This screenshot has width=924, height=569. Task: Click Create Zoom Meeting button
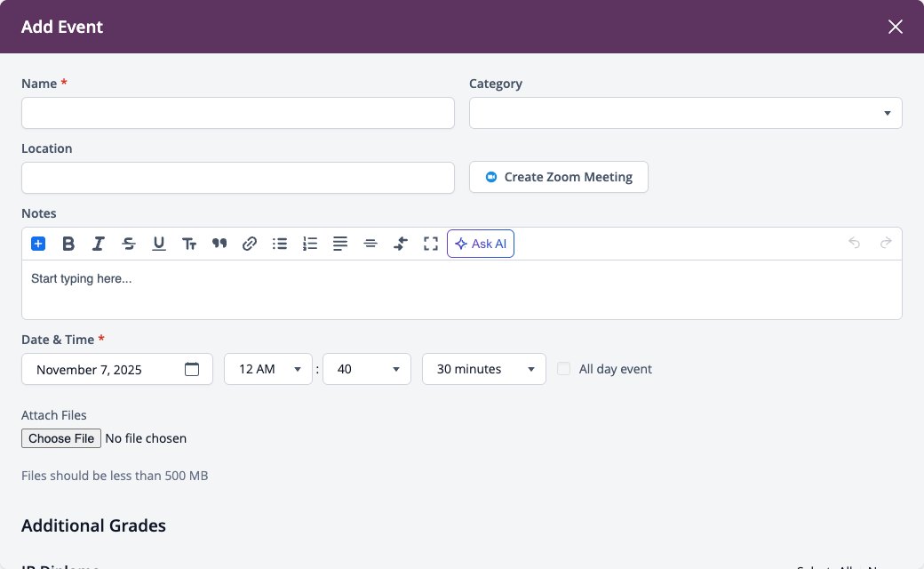click(x=559, y=177)
